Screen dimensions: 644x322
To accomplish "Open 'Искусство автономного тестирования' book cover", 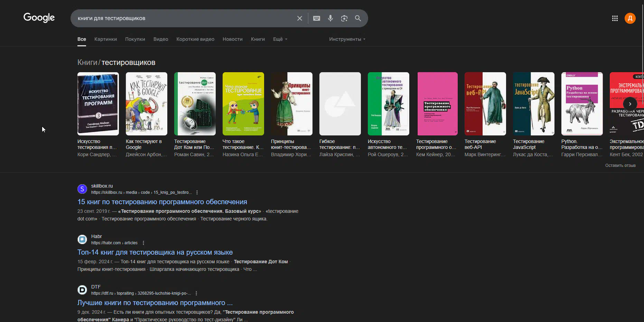I will pos(389,104).
